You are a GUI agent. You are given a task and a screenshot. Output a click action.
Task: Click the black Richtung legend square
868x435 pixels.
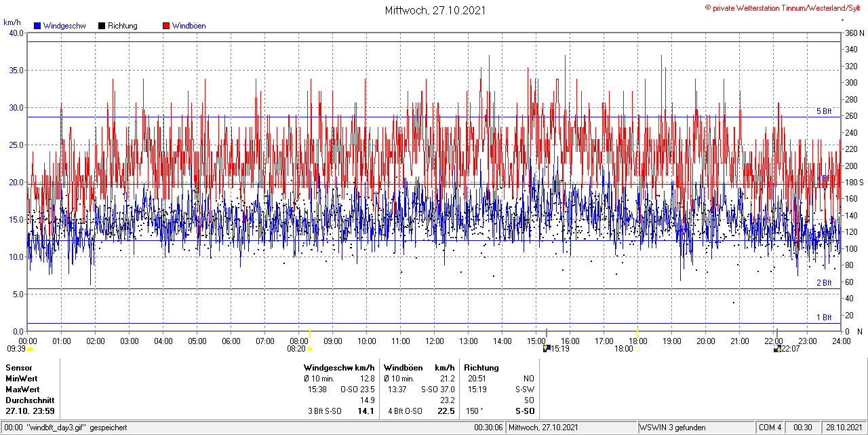click(x=102, y=26)
